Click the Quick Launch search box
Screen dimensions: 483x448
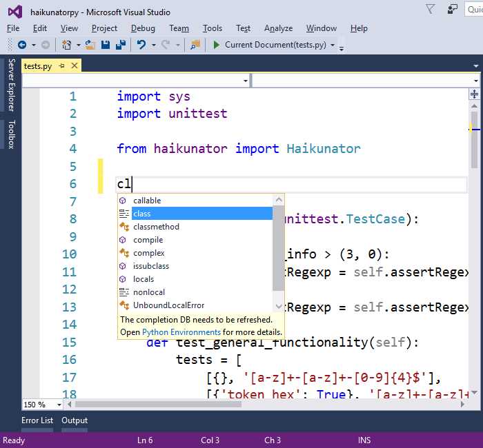click(474, 9)
